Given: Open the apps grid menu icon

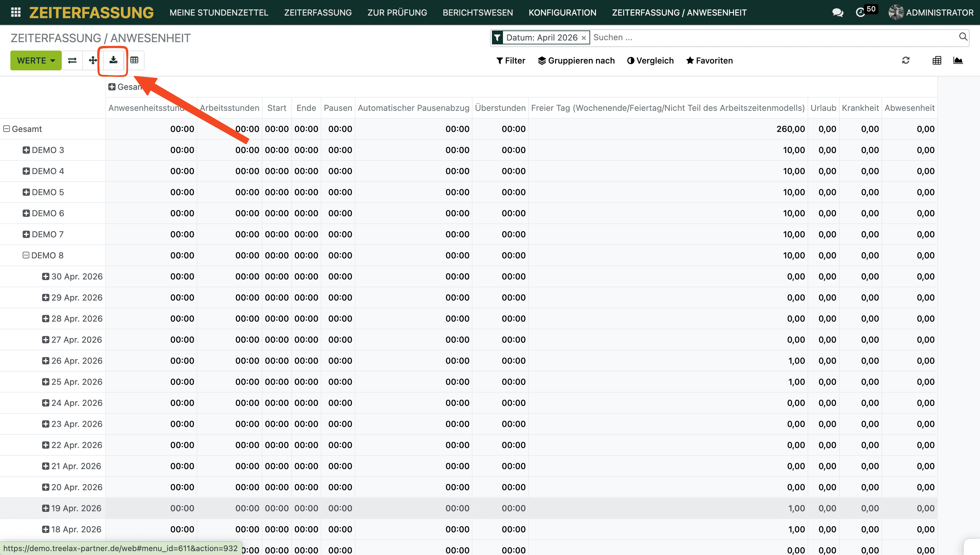Looking at the screenshot, I should point(16,12).
